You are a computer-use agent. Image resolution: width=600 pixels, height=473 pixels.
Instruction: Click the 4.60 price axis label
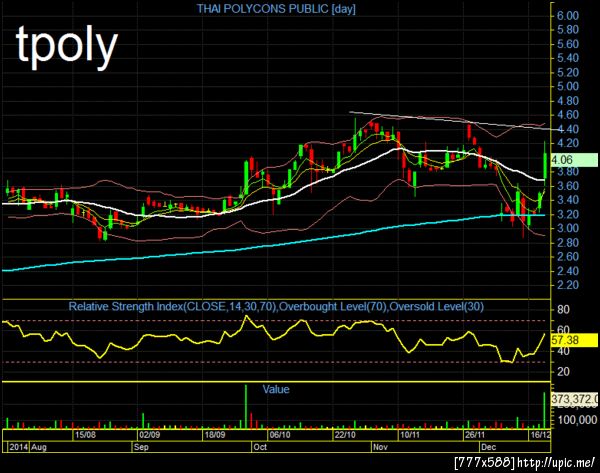click(567, 115)
